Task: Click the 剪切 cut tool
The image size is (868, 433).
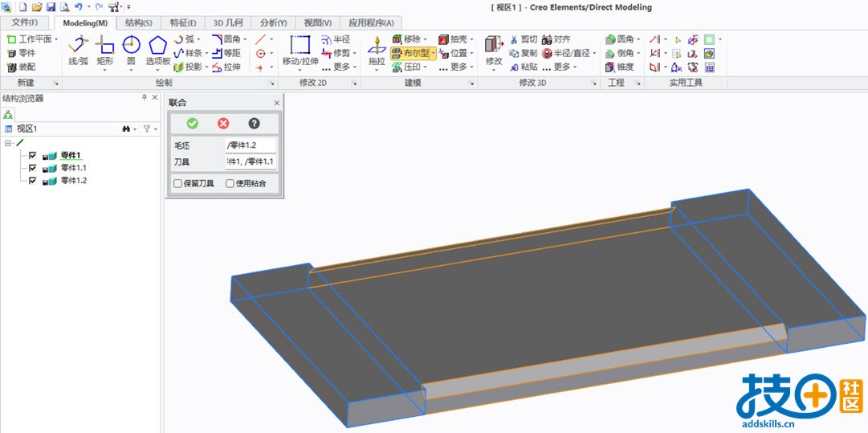Action: click(523, 39)
